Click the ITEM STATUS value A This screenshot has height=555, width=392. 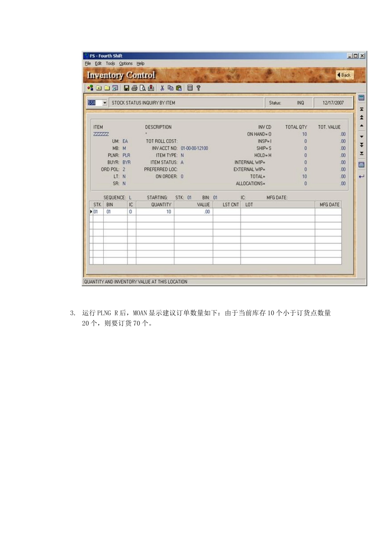(x=182, y=162)
